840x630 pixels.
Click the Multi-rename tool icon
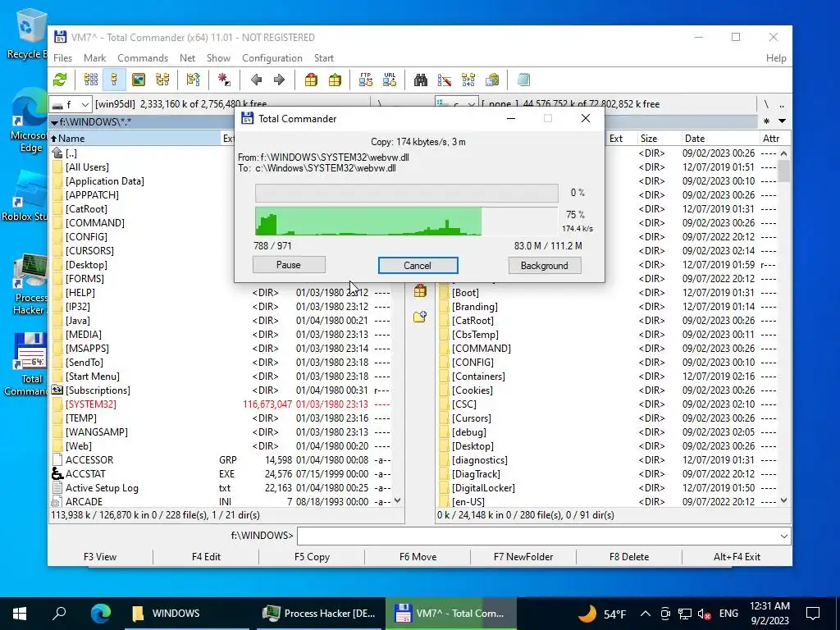click(445, 80)
